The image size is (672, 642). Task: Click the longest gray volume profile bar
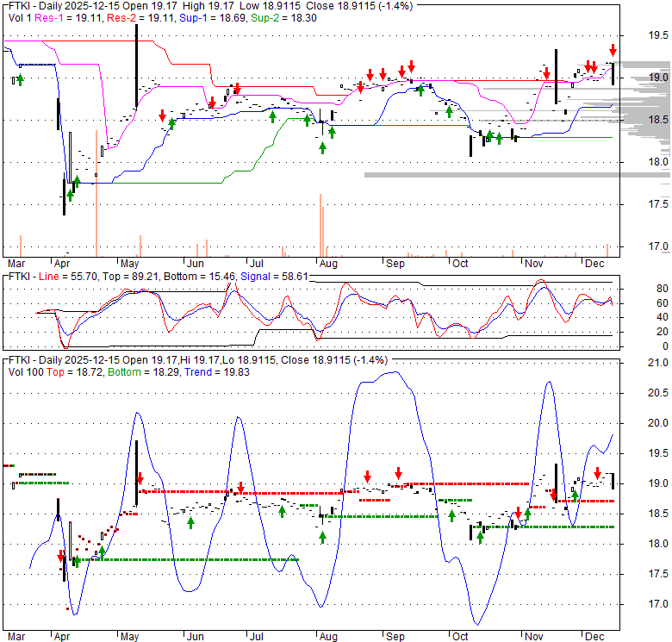click(x=517, y=175)
